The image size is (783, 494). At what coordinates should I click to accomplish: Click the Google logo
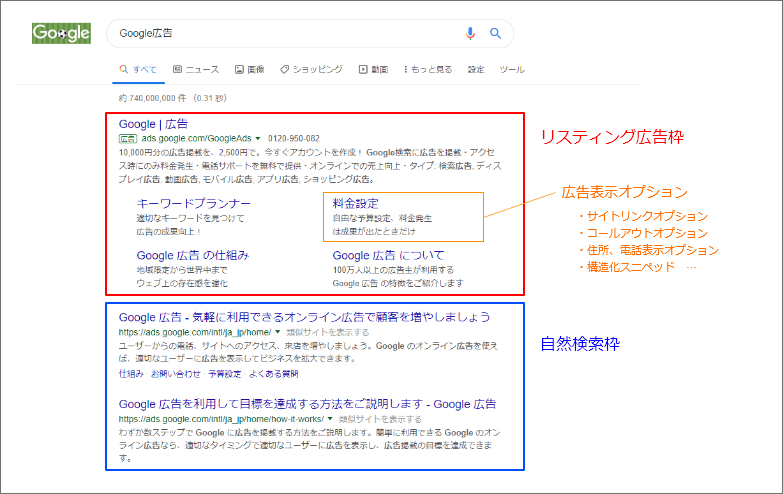point(61,33)
